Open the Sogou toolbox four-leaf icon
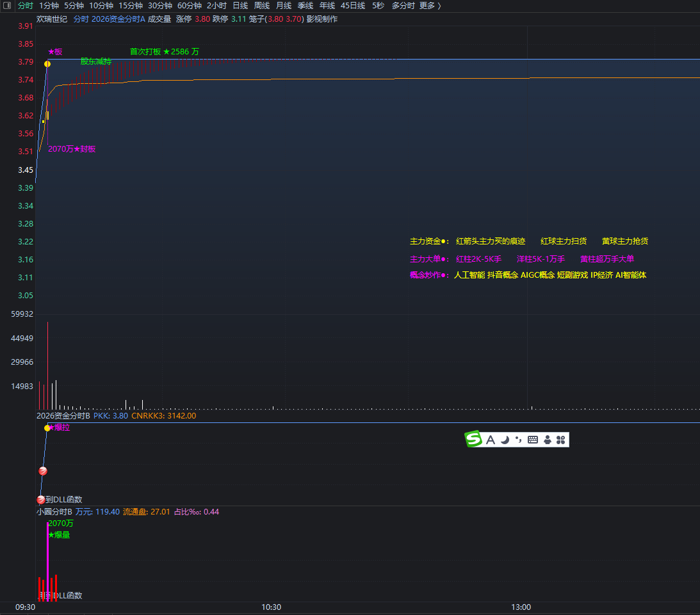700x615 pixels. (x=561, y=440)
